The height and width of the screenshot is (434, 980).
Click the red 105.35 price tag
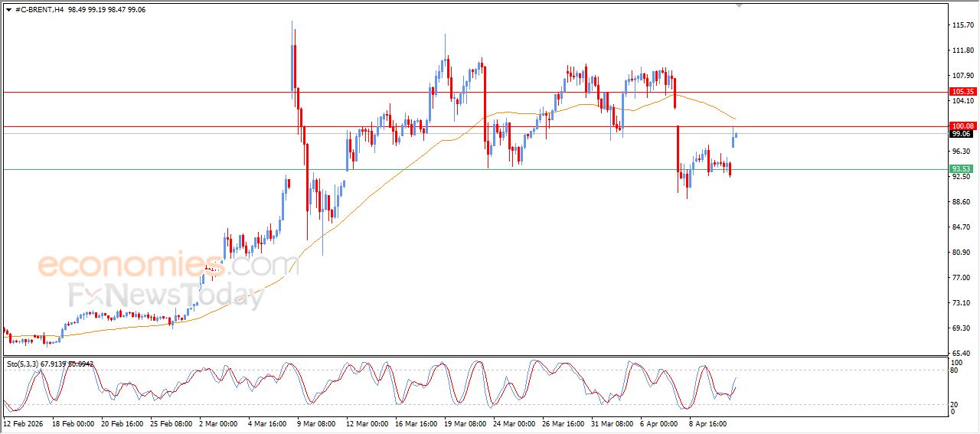pos(961,91)
